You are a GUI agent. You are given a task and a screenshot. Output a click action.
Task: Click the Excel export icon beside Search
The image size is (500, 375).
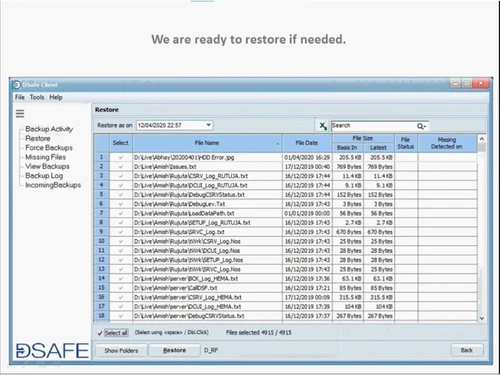[x=323, y=126]
